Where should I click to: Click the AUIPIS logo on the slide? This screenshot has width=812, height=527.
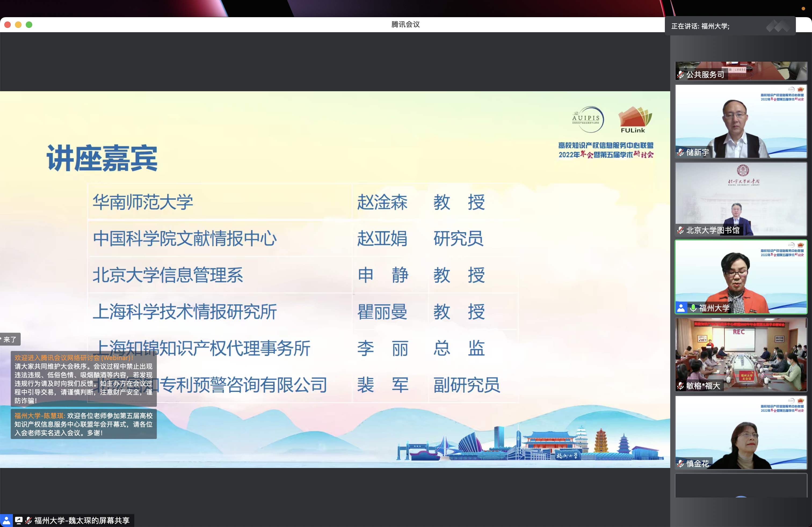point(588,120)
